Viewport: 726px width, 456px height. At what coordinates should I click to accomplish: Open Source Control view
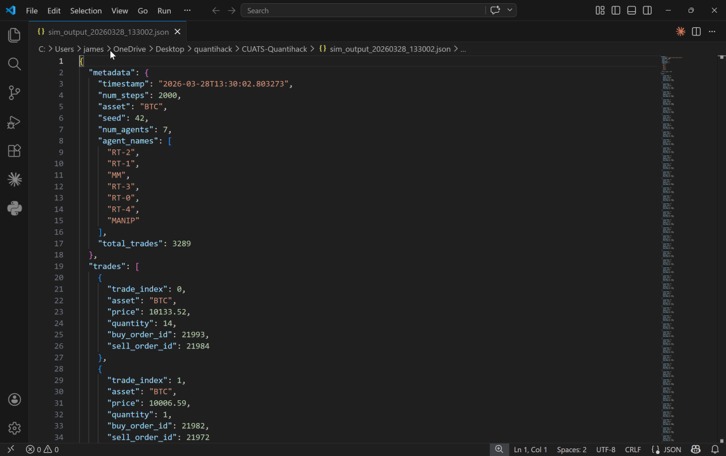[x=14, y=93]
